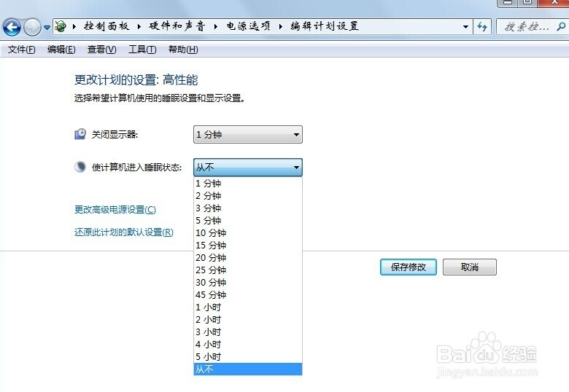Click the greyed forward navigation arrow

32,27
